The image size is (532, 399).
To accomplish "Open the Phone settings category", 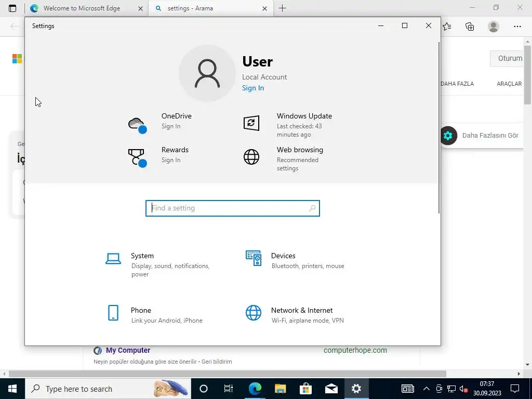I will (154, 314).
